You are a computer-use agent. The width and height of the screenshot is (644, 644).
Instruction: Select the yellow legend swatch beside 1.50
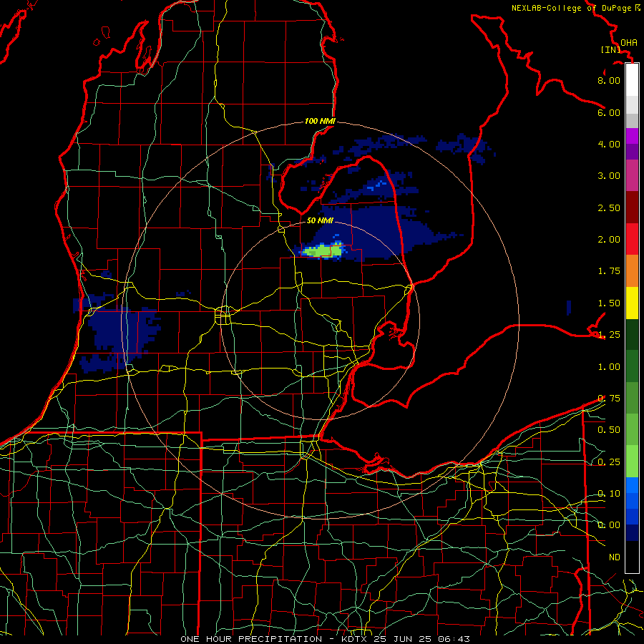pyautogui.click(x=632, y=303)
